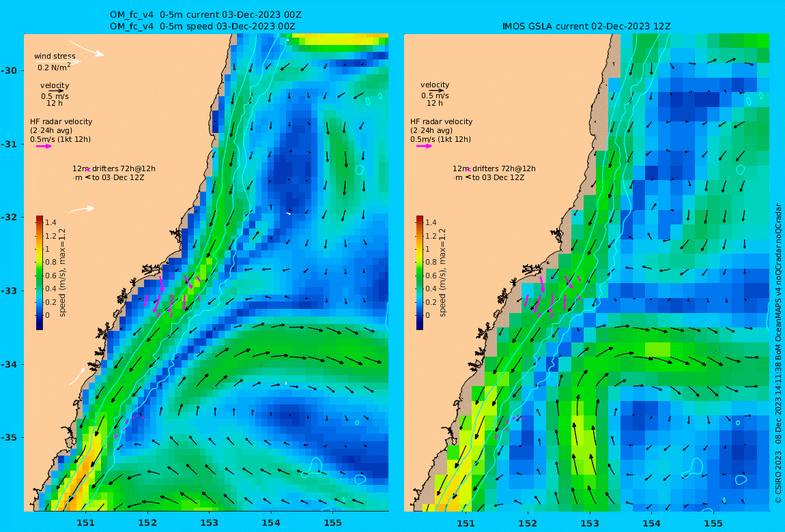Image resolution: width=785 pixels, height=532 pixels.
Task: Click the 153 longitude label under right map
Action: tap(590, 523)
